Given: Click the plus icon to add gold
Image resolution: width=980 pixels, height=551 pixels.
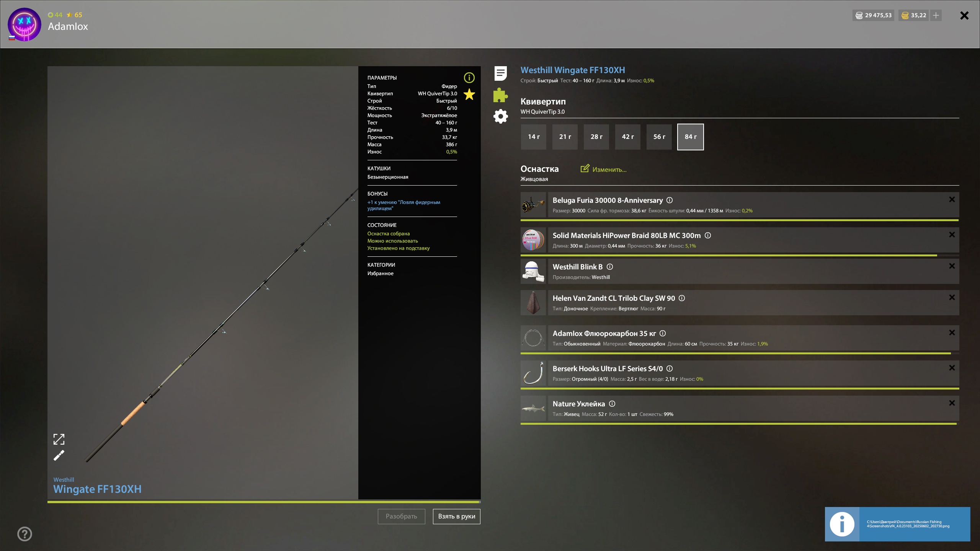Looking at the screenshot, I should point(936,15).
